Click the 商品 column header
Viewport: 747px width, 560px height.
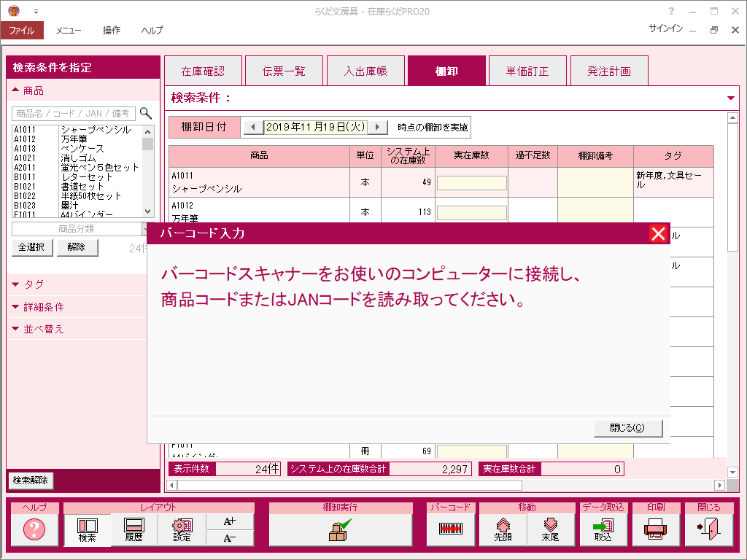[259, 156]
